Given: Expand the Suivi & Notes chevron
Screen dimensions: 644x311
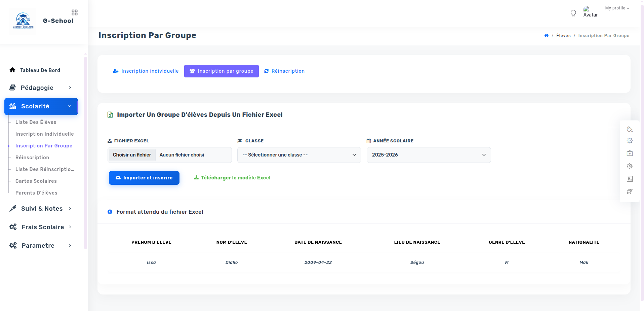Looking at the screenshot, I should coord(70,208).
